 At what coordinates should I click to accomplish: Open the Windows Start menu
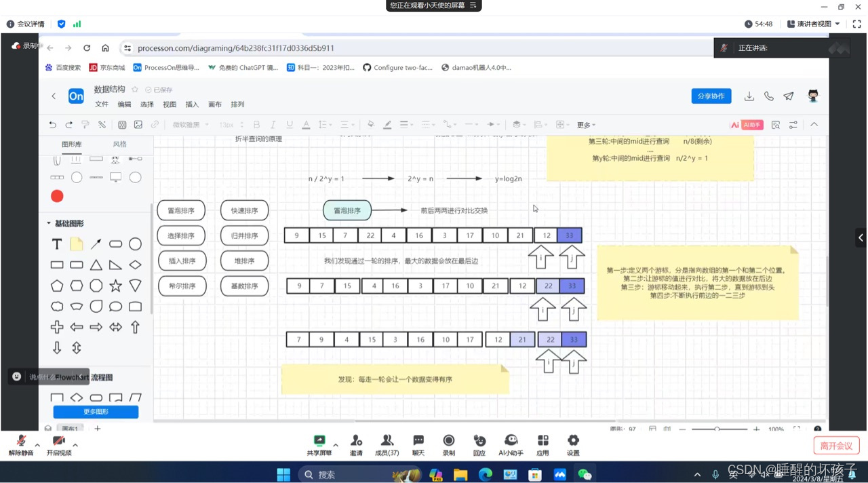(x=283, y=475)
